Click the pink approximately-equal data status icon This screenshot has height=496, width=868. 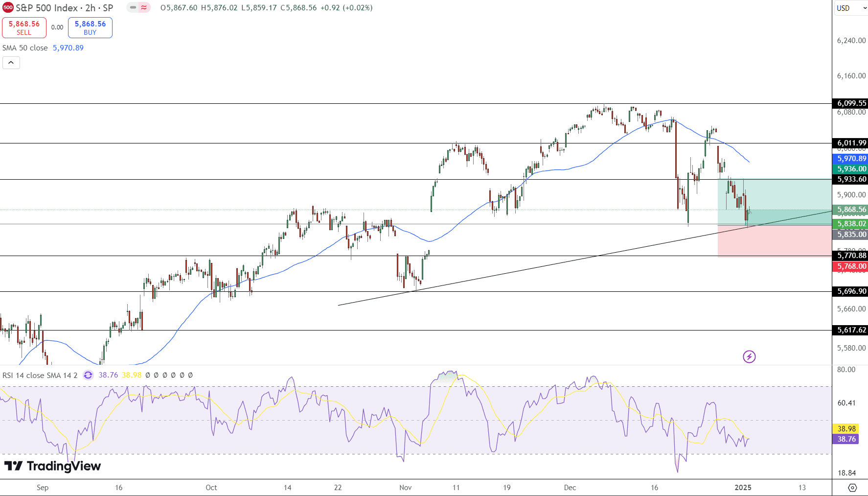tap(144, 8)
